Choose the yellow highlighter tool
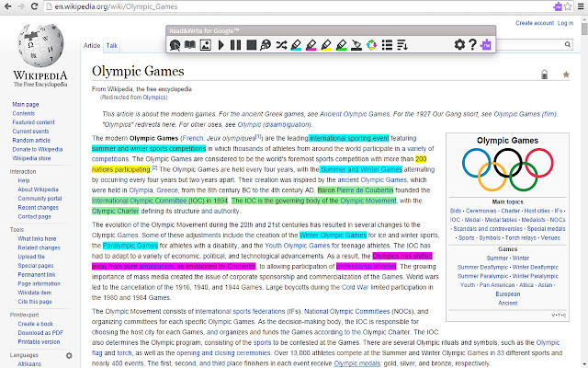The height and width of the screenshot is (368, 588). pos(326,45)
